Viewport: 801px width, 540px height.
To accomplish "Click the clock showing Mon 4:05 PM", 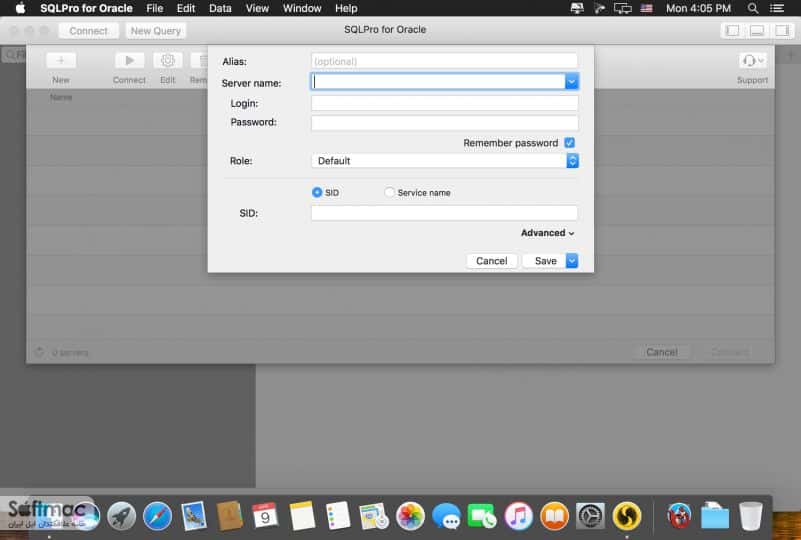I will [x=698, y=8].
